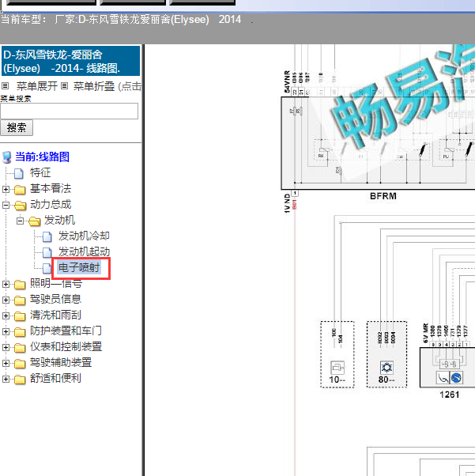Collapse the 发动机 subfolder node

click(20, 221)
